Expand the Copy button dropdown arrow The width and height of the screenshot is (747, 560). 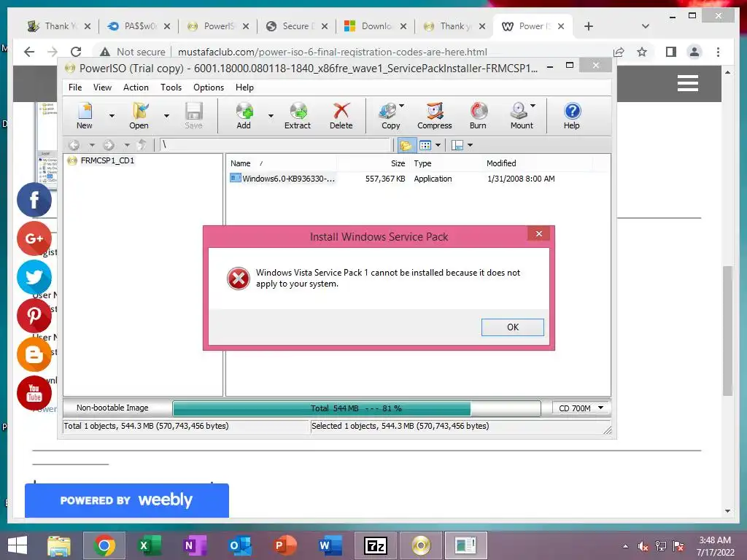(402, 106)
